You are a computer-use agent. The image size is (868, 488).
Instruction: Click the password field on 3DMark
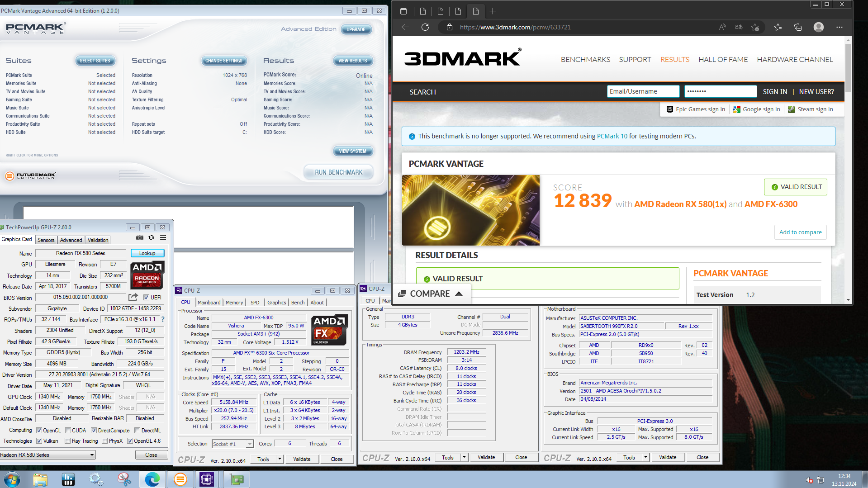(x=720, y=91)
